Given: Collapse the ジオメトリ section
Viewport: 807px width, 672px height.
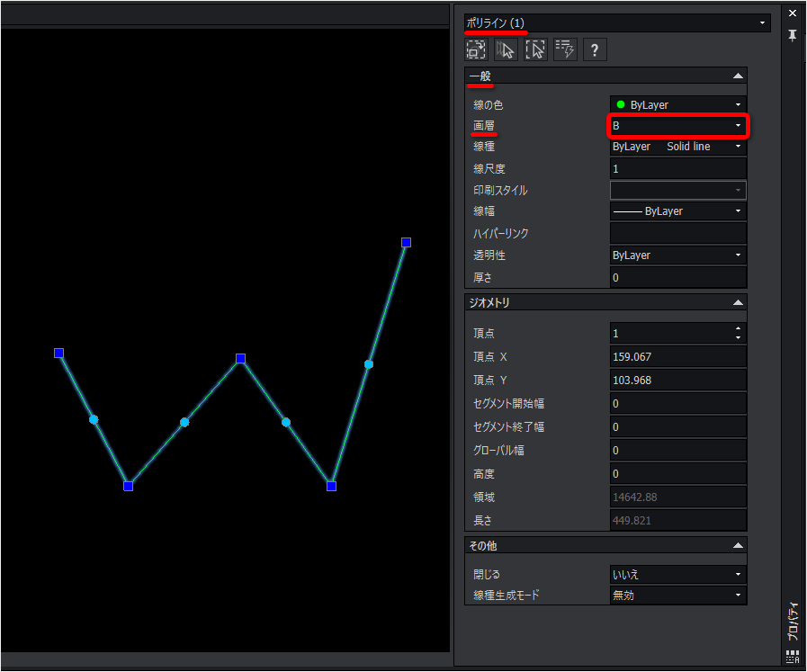Looking at the screenshot, I should coord(738,302).
